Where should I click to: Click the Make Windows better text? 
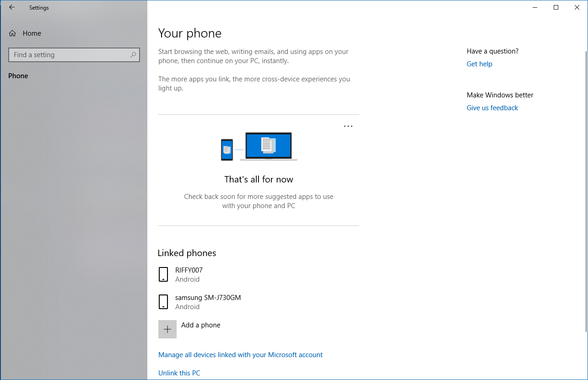point(500,95)
